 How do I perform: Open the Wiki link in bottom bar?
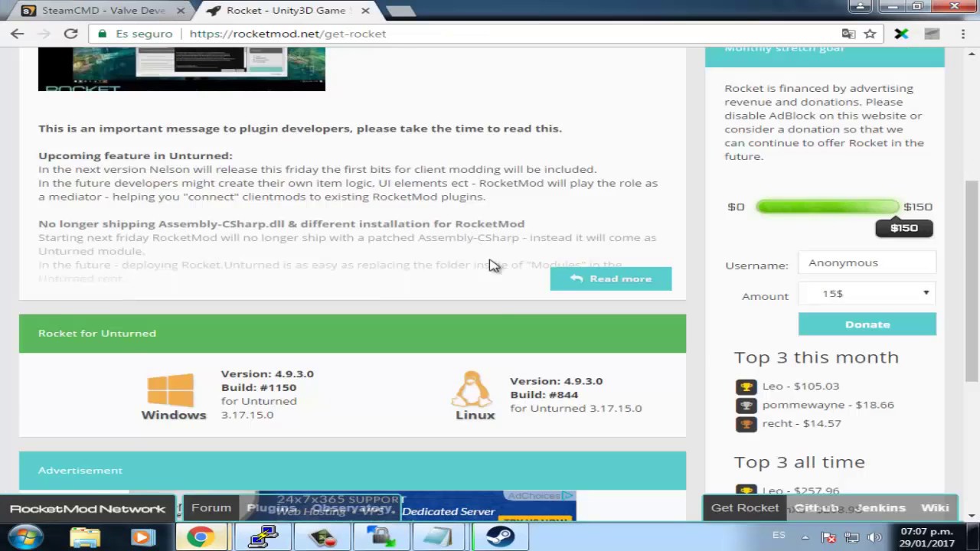pos(935,508)
